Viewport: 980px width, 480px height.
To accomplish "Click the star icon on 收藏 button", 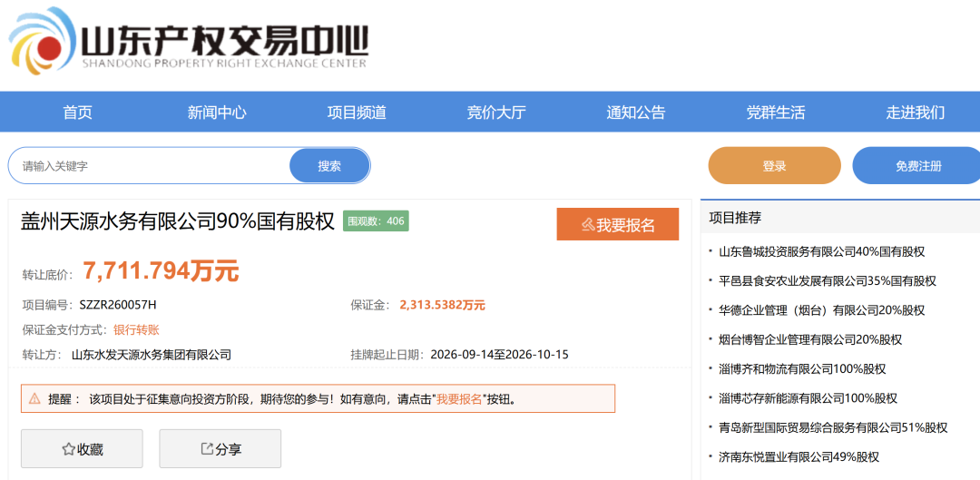I will coord(68,449).
